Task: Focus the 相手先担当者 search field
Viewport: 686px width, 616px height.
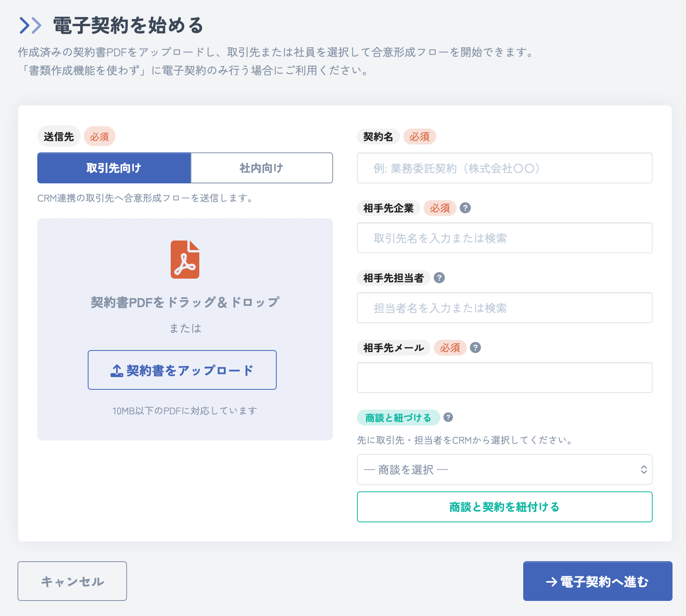Action: pos(505,308)
